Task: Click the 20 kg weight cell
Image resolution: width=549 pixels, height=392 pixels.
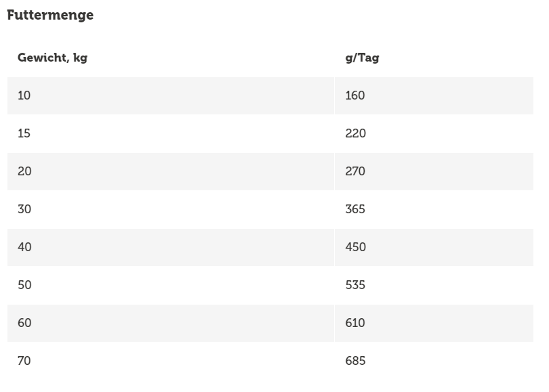Action: tap(24, 171)
